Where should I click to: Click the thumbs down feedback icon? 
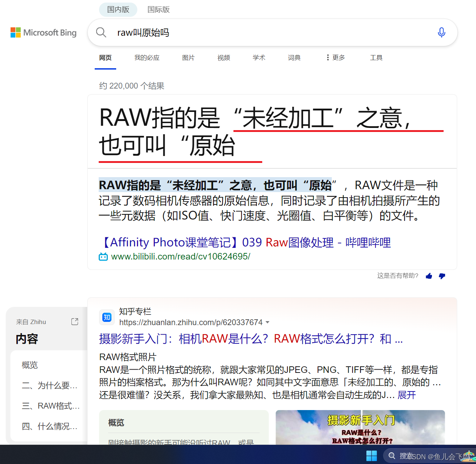(442, 276)
